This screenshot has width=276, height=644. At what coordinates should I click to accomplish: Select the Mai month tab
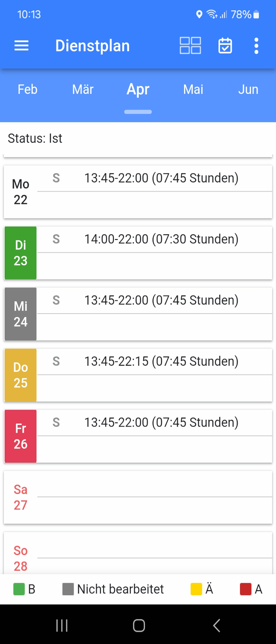(x=193, y=90)
